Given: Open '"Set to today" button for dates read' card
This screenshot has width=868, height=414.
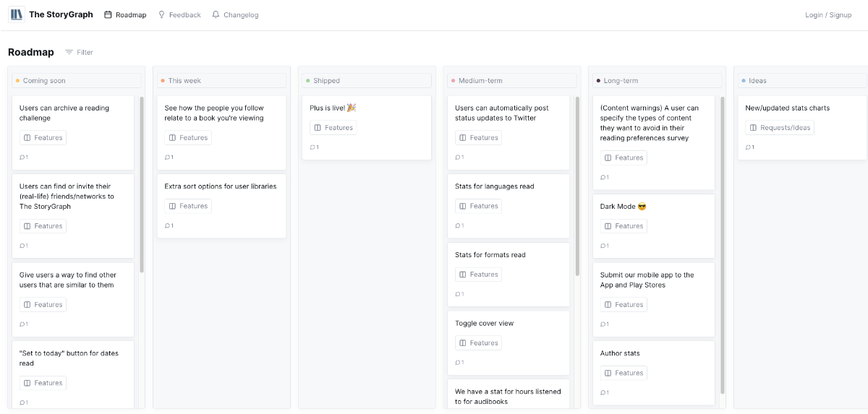Looking at the screenshot, I should coord(73,376).
